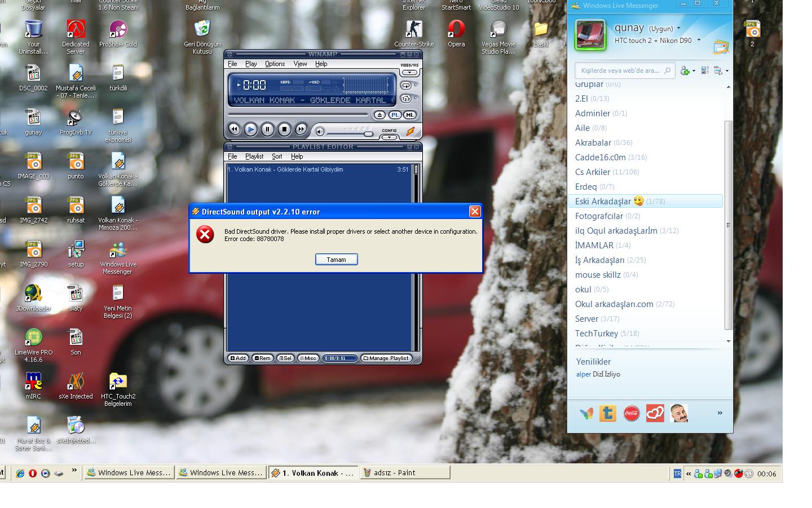Click Playlist Editor Misc button
This screenshot has height=508, width=812.
coord(308,358)
